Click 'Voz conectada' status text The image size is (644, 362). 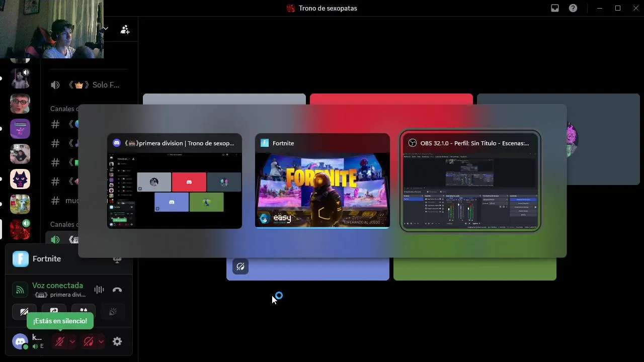pyautogui.click(x=57, y=285)
